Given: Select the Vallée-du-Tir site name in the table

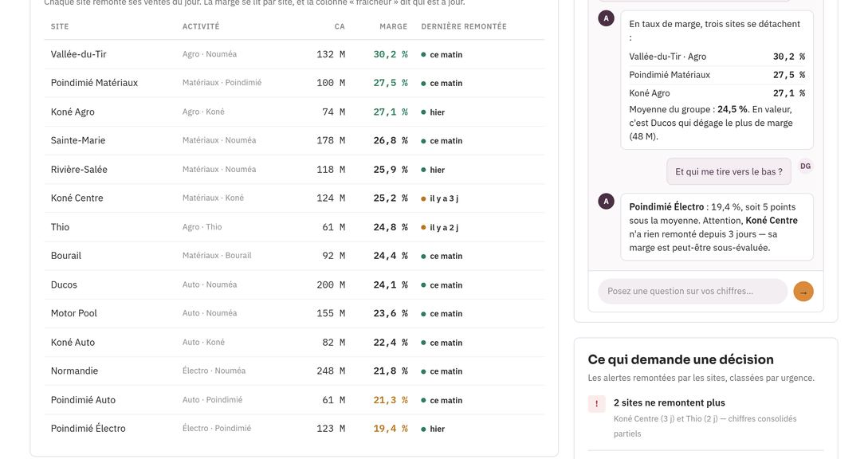Looking at the screenshot, I should (79, 54).
